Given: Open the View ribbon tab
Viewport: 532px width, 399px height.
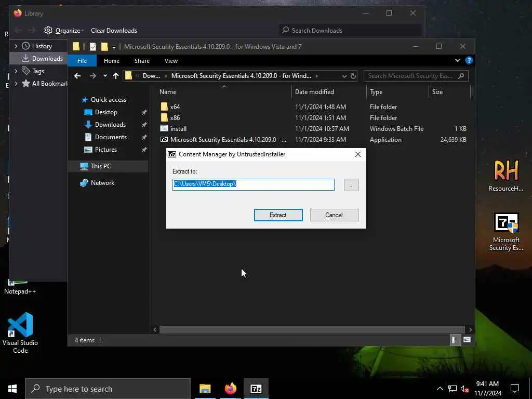Looking at the screenshot, I should (171, 61).
